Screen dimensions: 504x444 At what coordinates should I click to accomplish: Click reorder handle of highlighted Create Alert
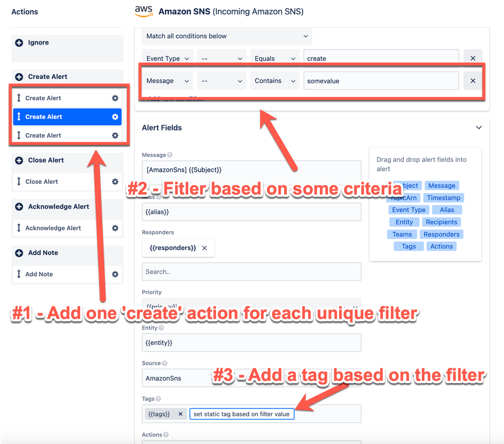point(19,116)
